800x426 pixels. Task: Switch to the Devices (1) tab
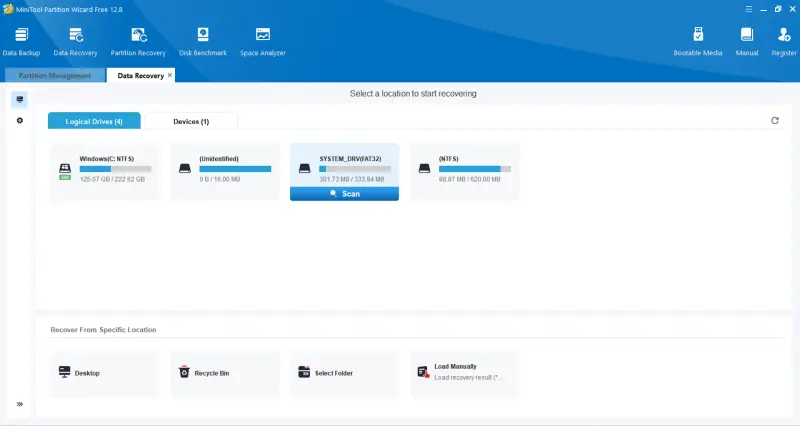point(191,121)
